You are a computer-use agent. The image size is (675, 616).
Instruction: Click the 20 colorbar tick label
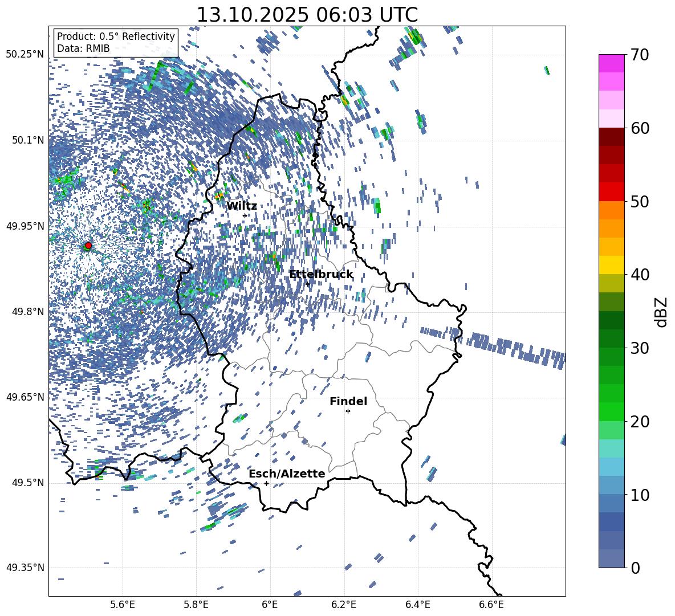click(640, 421)
